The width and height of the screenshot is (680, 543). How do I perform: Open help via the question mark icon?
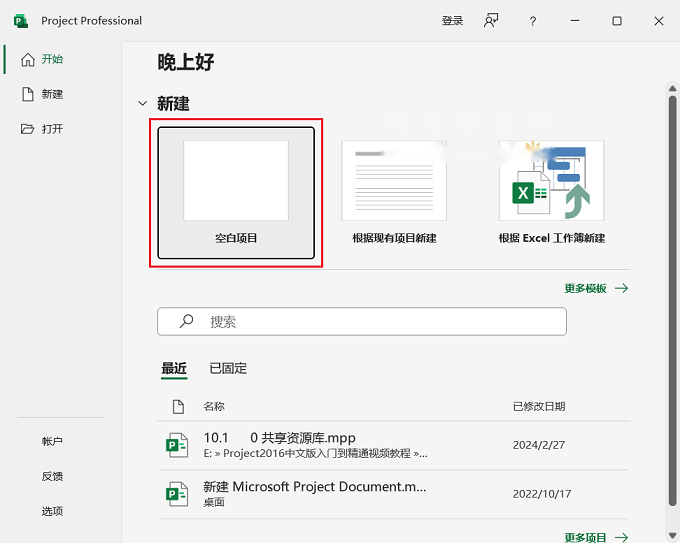(533, 21)
